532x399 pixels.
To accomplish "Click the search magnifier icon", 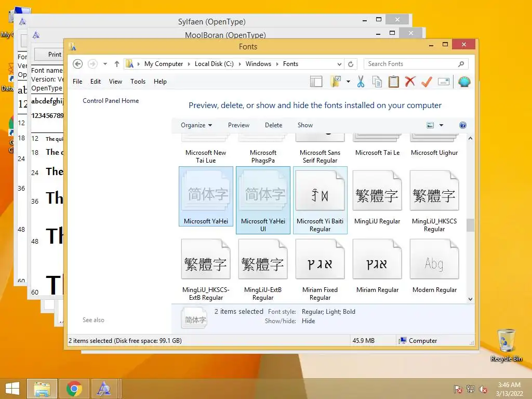I will (x=461, y=64).
